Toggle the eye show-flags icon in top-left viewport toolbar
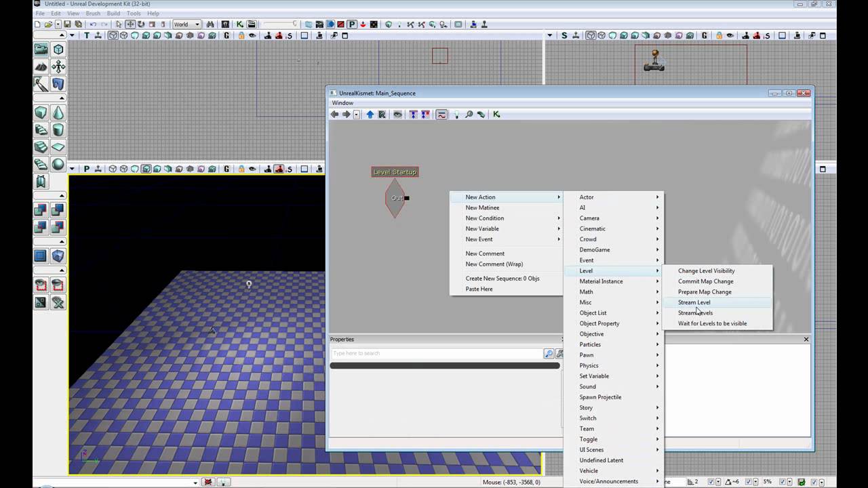The width and height of the screenshot is (868, 488). [252, 35]
